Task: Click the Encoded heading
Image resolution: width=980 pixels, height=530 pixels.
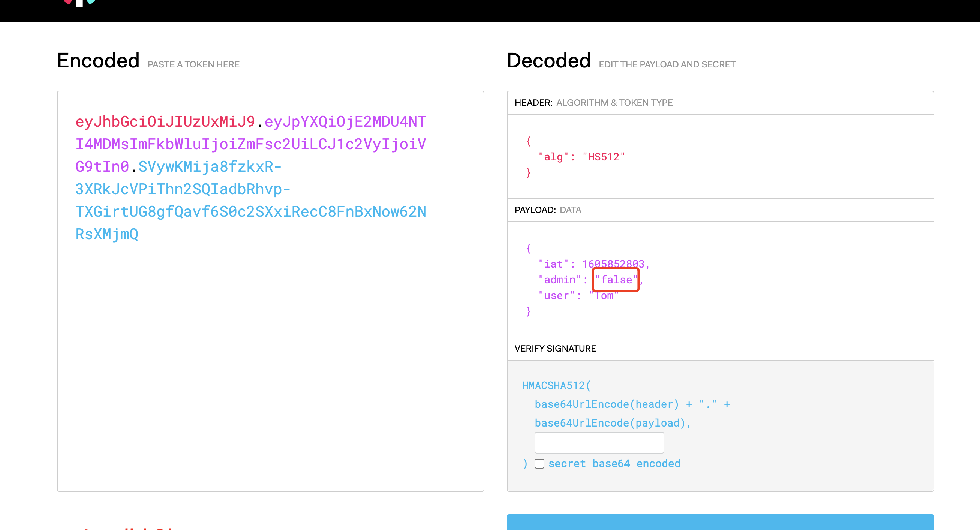Action: [x=98, y=60]
